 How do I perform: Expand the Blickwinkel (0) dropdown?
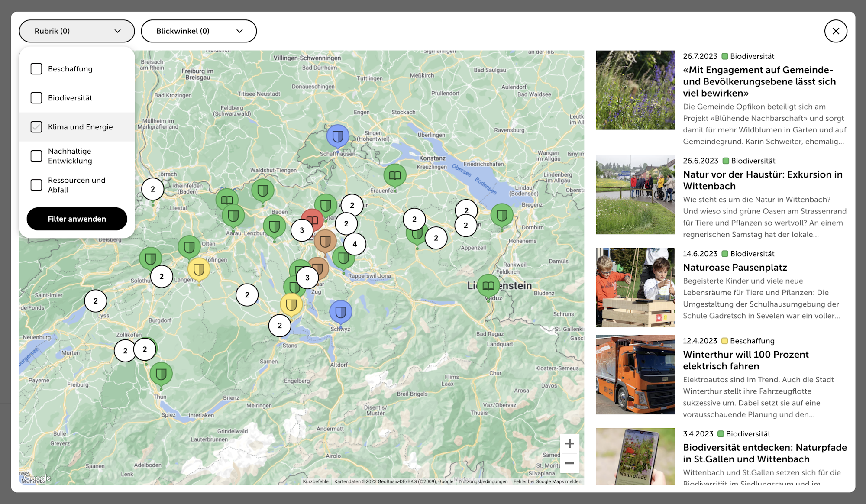click(199, 31)
